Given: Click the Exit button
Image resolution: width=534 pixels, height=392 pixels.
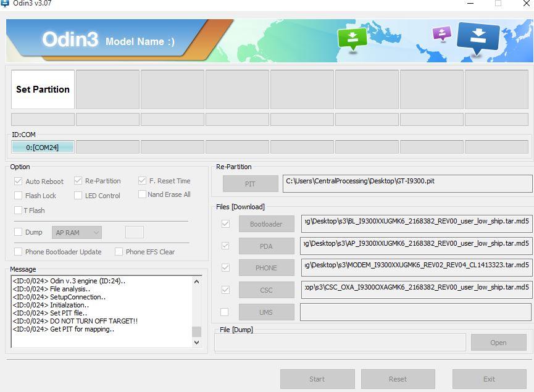Looking at the screenshot, I should (490, 379).
